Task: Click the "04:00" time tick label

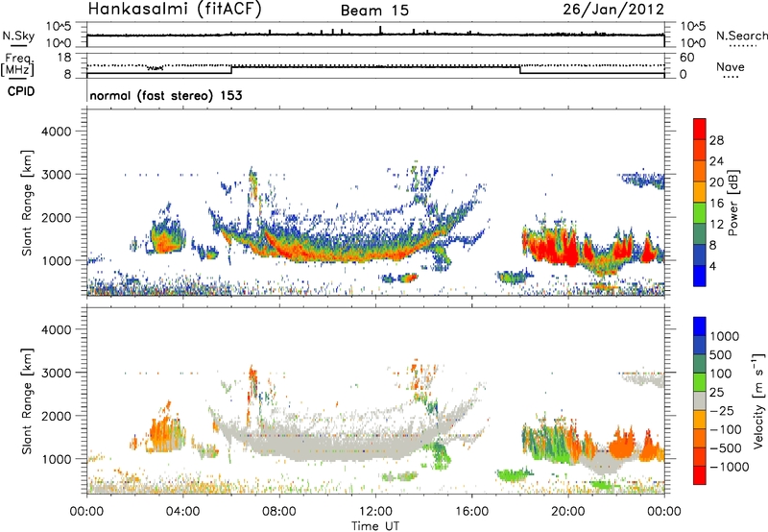Action: (x=182, y=512)
